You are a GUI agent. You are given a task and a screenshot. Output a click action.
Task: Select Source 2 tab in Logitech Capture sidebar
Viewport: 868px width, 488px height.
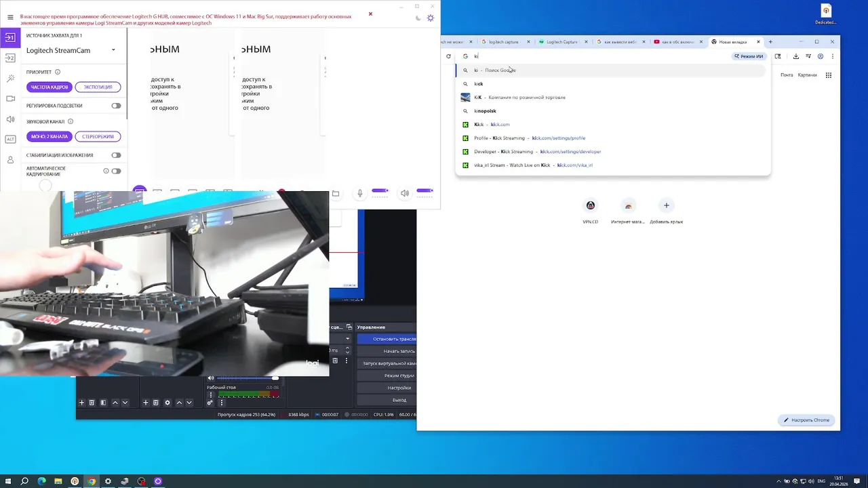tap(10, 58)
